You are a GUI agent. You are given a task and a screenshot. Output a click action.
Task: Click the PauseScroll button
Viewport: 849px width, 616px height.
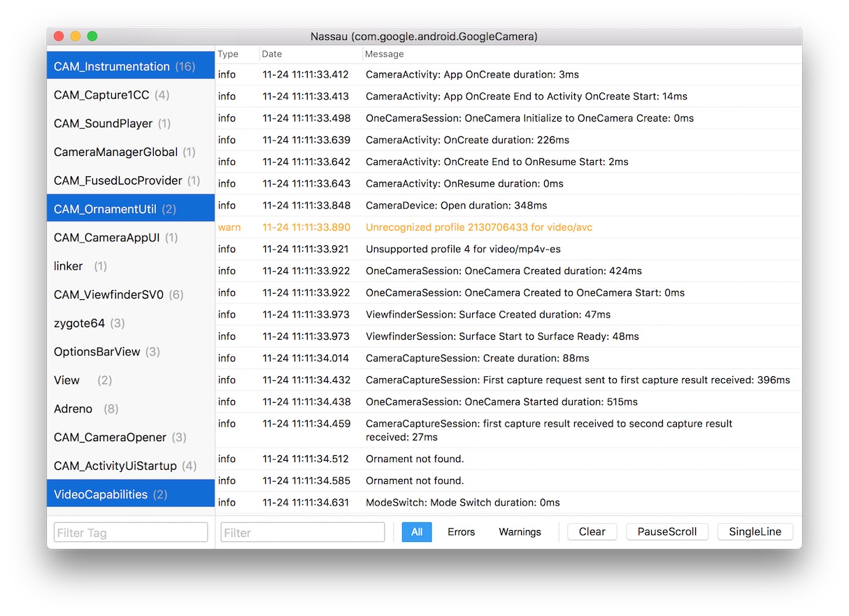click(x=667, y=532)
